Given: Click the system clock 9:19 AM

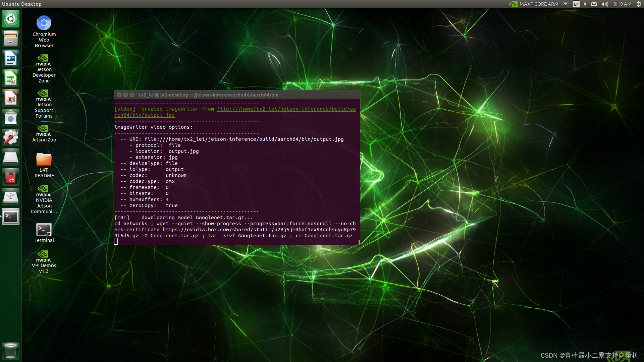Looking at the screenshot, I should point(623,4).
